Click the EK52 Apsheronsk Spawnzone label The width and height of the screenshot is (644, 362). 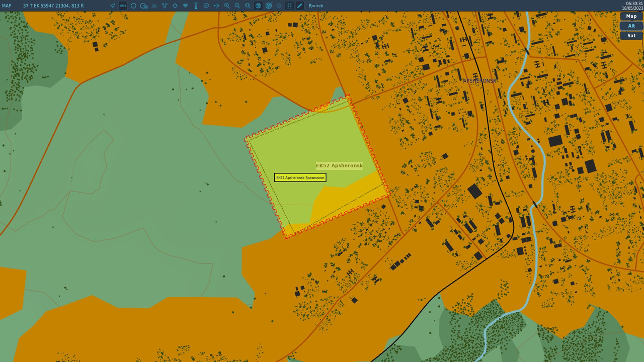[x=300, y=177]
